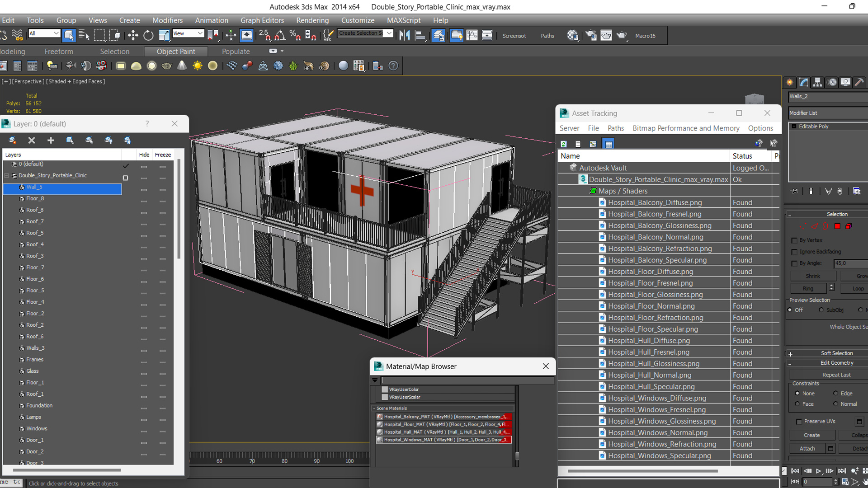The image size is (868, 488).
Task: Select Polygon sub-object level icon
Action: (x=837, y=226)
